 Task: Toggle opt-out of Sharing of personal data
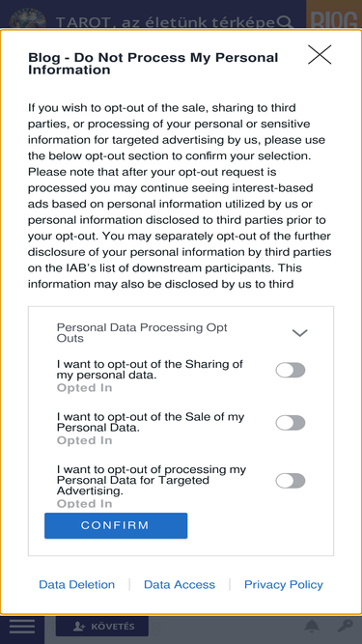click(x=291, y=370)
